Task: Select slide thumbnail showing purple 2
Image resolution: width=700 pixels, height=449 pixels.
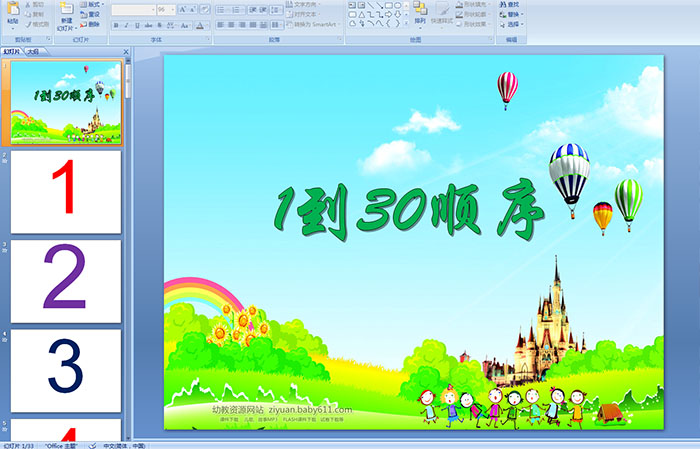Action: [66, 281]
